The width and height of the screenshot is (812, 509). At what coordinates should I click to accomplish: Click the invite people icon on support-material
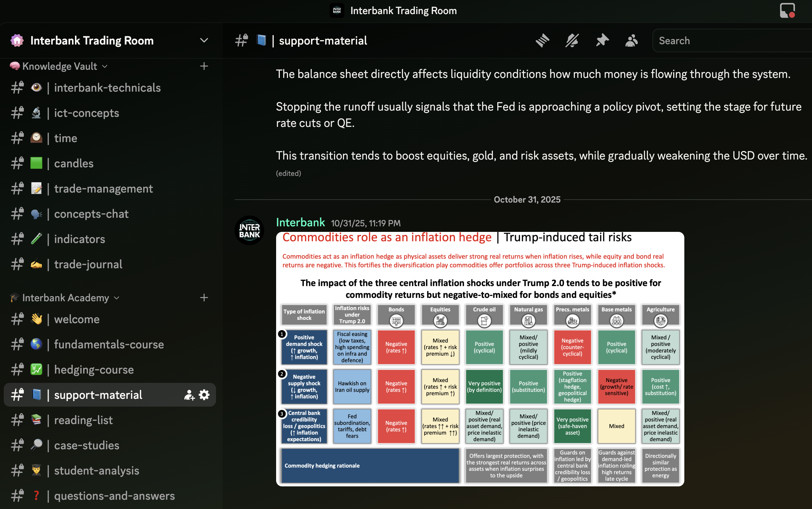[x=189, y=395]
